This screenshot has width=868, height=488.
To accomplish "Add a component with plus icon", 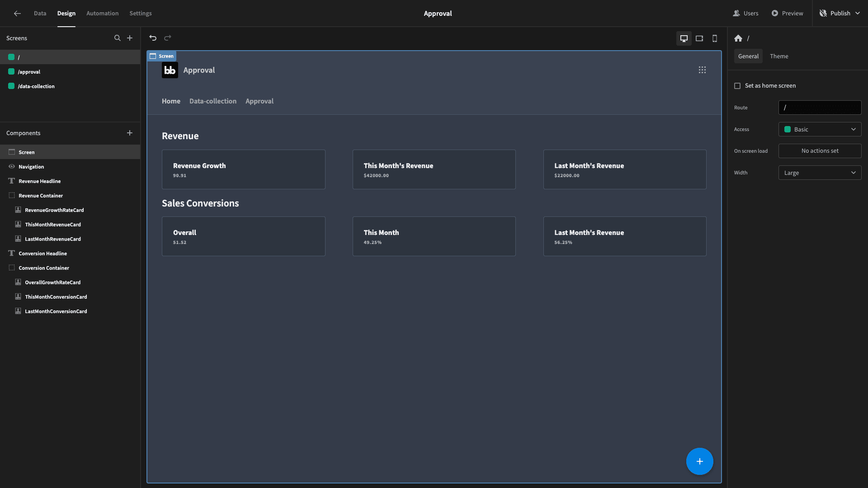I will tap(130, 133).
